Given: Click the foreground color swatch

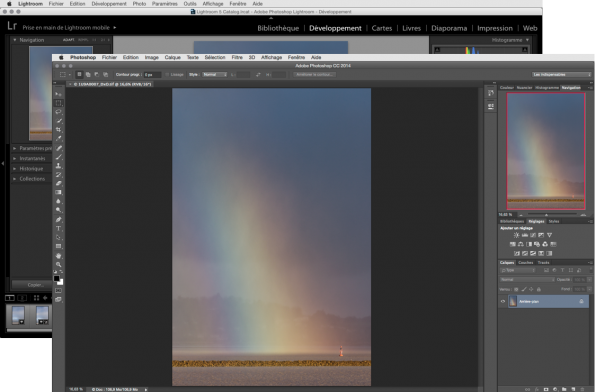Looking at the screenshot, I should (57, 279).
